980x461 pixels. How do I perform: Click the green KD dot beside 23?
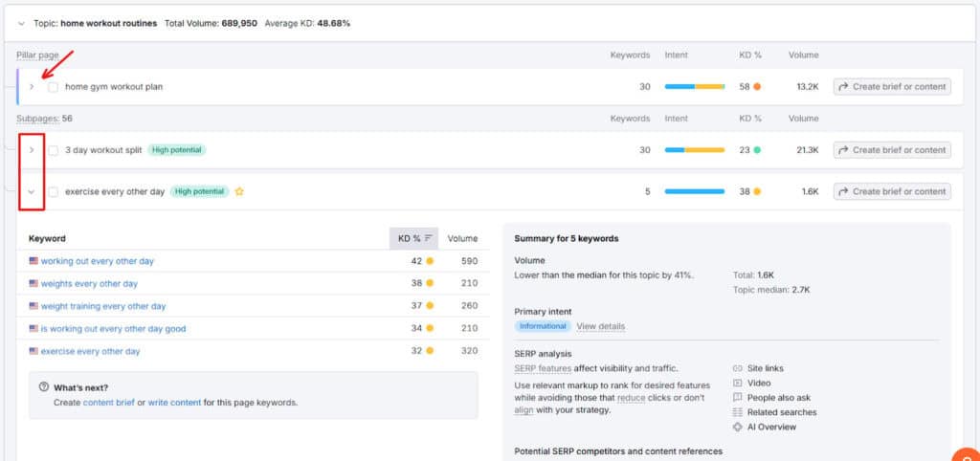(x=757, y=150)
